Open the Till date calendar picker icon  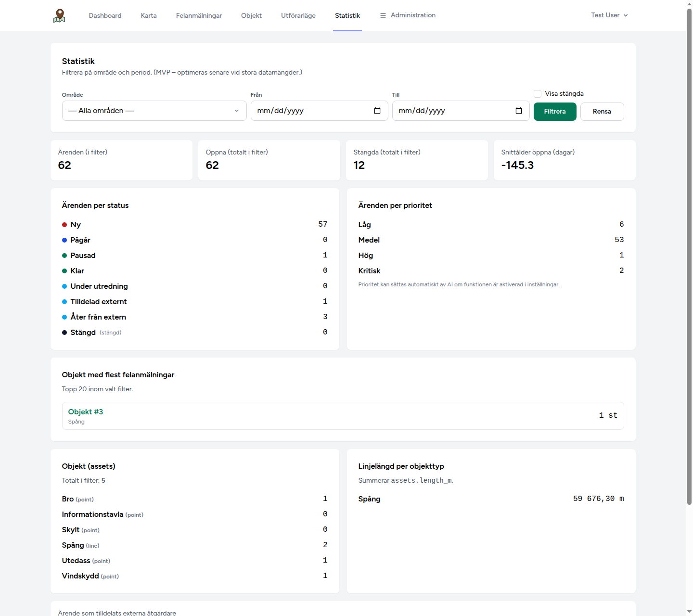click(519, 111)
